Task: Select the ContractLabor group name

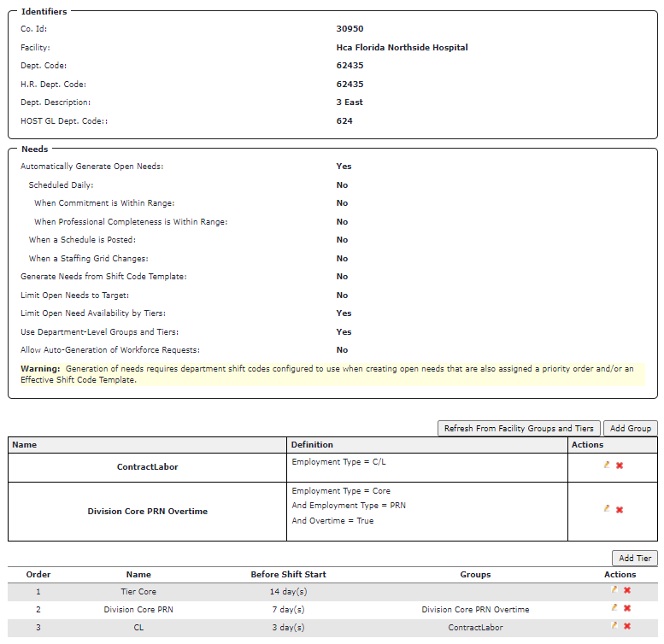Action: pyautogui.click(x=147, y=466)
